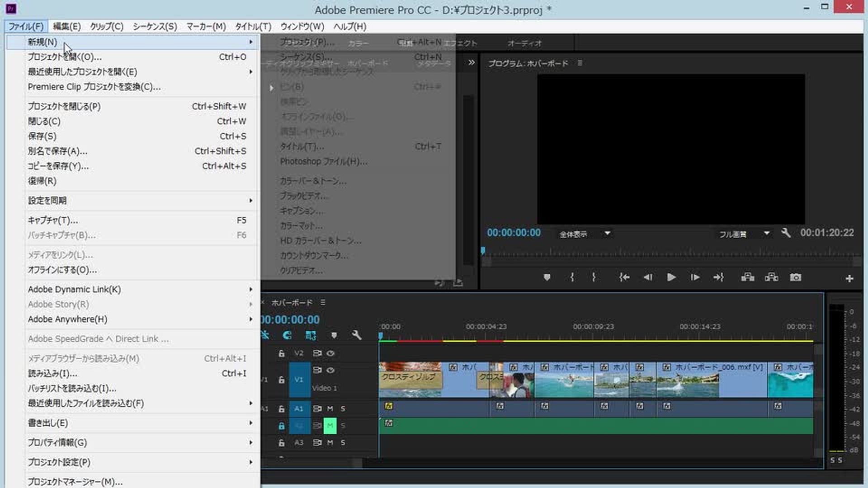Select the Play button in the Program monitor

click(x=671, y=277)
